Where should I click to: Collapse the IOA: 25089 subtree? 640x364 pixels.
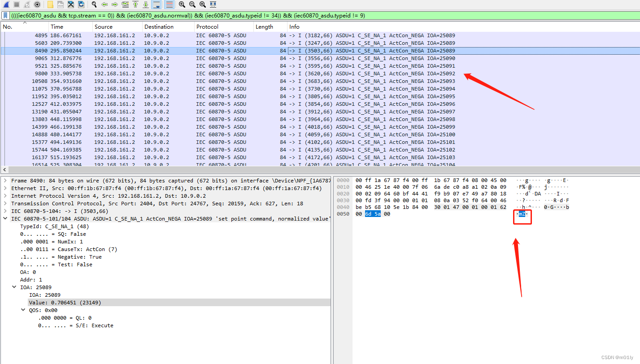pos(14,287)
